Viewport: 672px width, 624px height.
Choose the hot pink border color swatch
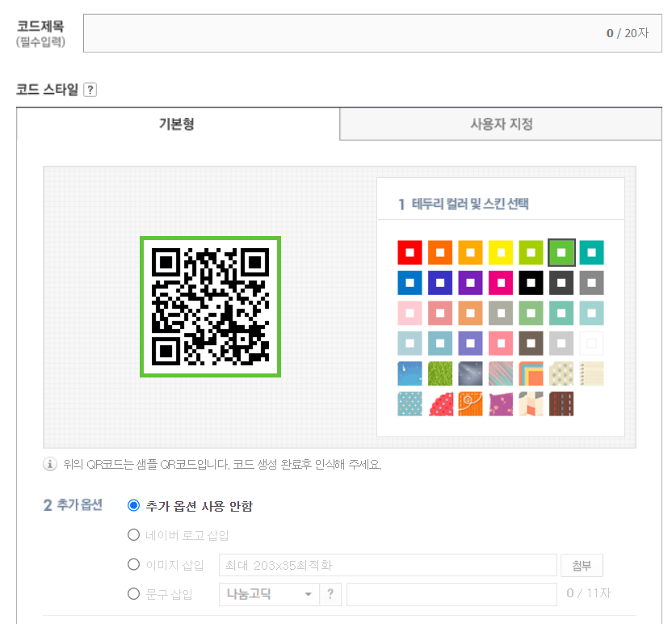pos(501,283)
